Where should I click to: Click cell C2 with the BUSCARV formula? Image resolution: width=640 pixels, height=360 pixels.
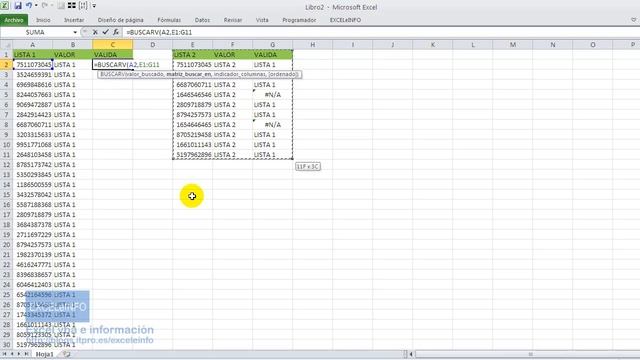tap(113, 64)
